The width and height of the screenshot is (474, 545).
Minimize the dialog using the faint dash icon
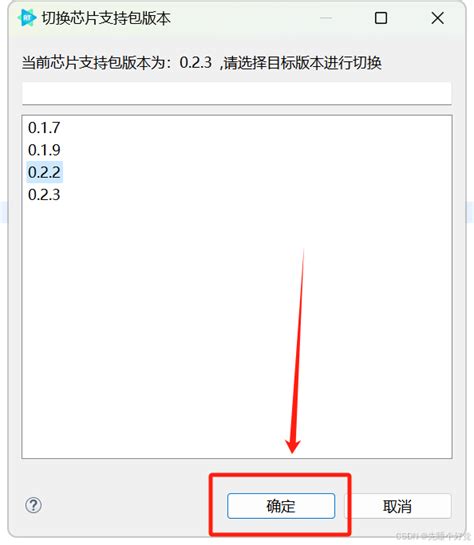coord(326,18)
